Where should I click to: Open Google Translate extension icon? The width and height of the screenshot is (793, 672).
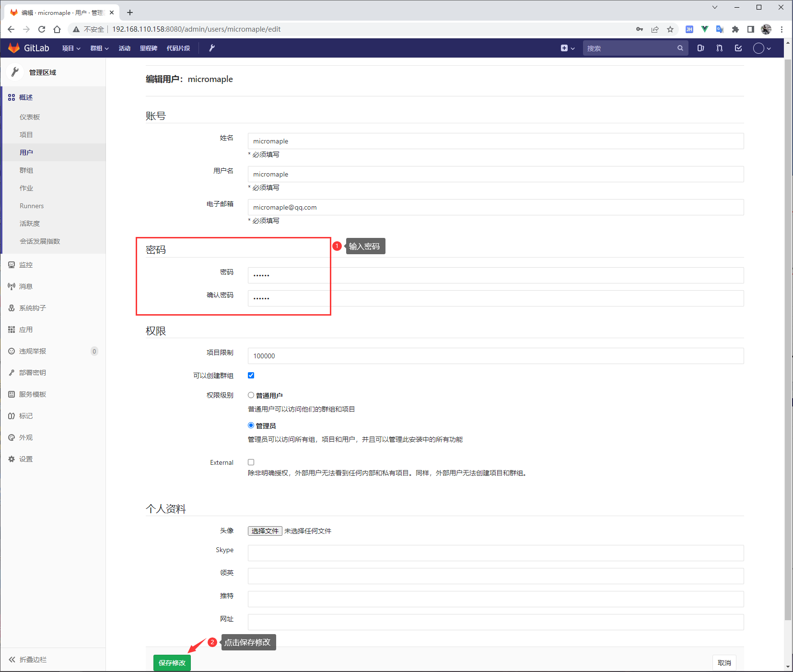point(720,29)
